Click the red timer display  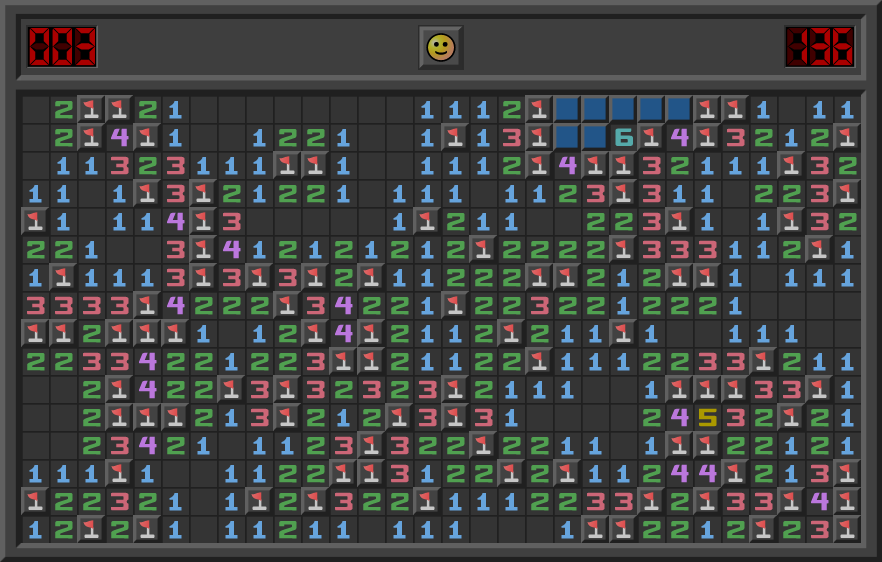click(819, 47)
